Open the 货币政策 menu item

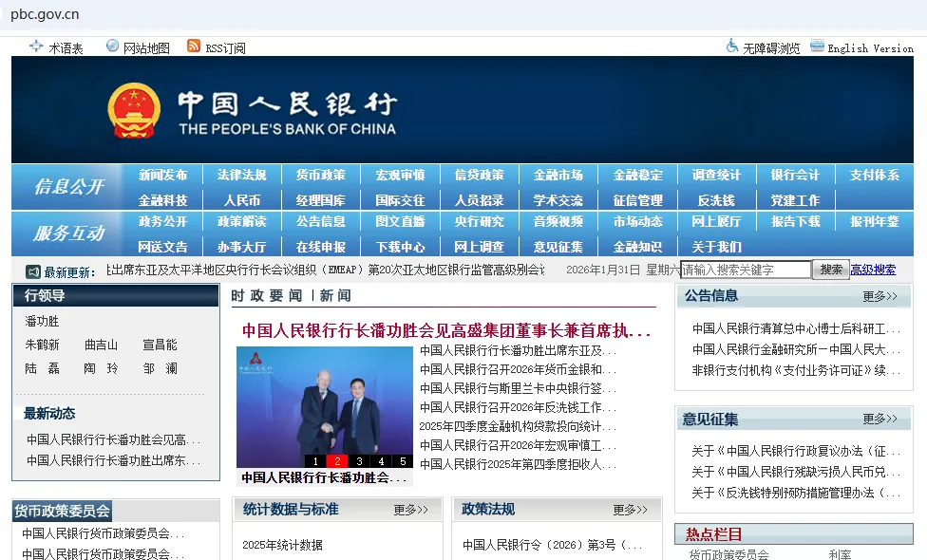320,175
